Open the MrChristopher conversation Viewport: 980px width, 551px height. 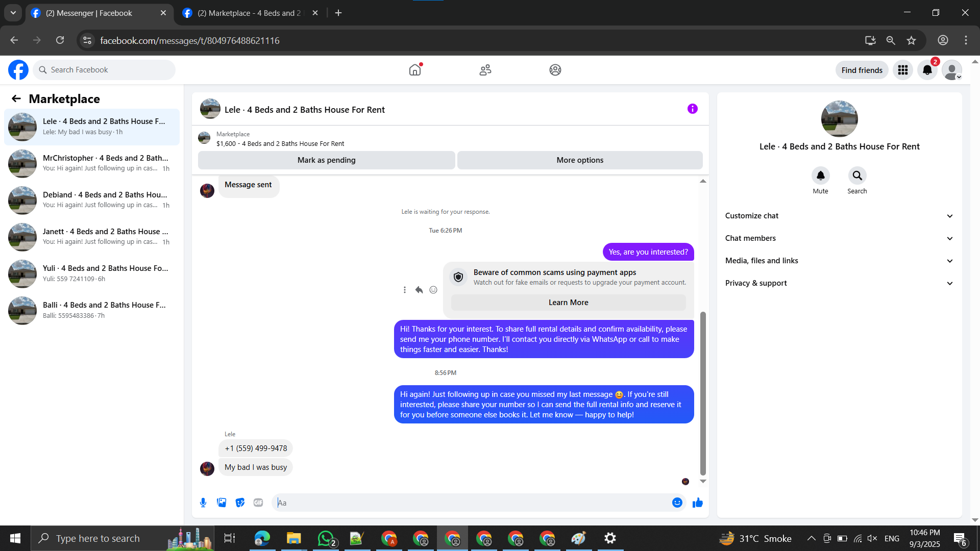tap(92, 163)
